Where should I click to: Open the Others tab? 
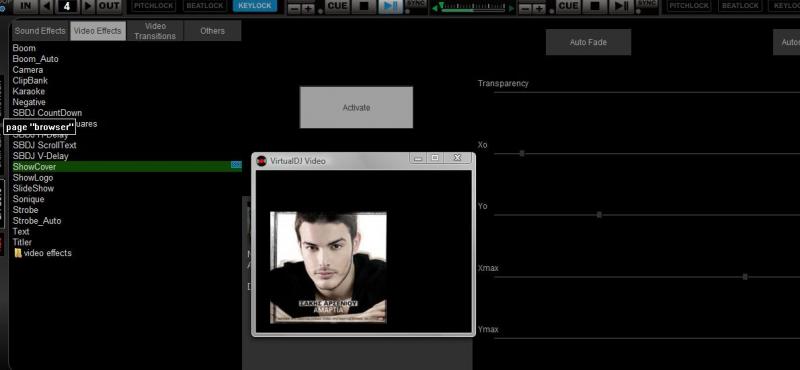coord(212,31)
